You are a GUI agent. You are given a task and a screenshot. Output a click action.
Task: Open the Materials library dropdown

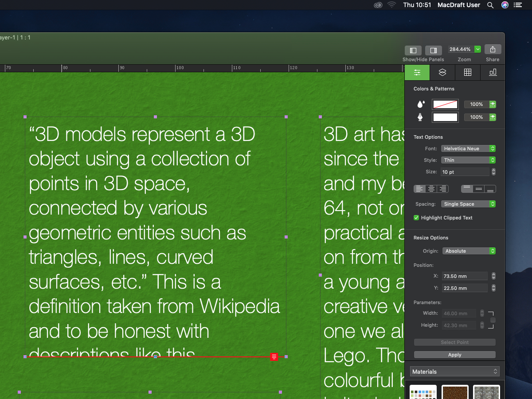pos(454,372)
